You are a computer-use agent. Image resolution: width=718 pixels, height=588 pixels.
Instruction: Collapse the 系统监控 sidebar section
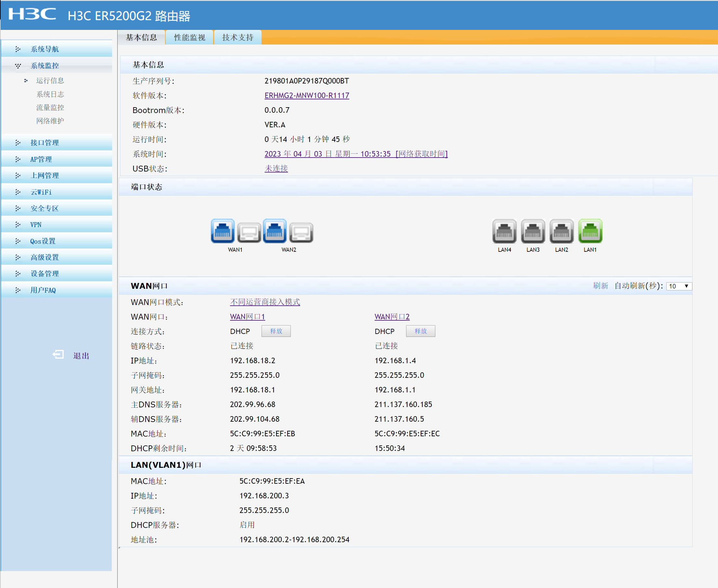pyautogui.click(x=45, y=65)
